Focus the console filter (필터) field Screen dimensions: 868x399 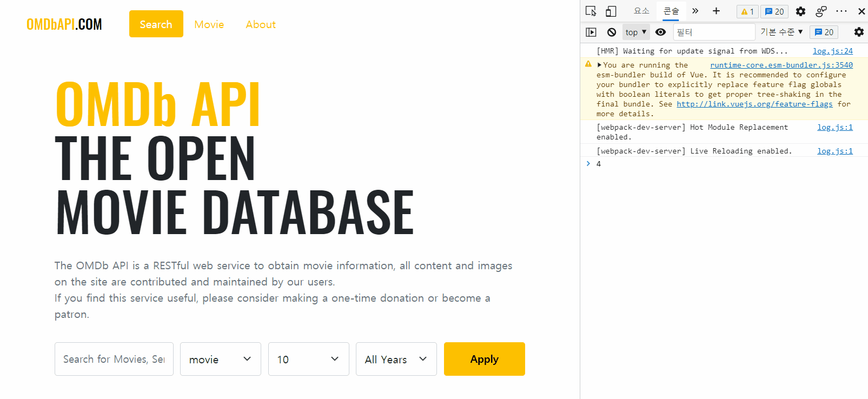coord(714,32)
